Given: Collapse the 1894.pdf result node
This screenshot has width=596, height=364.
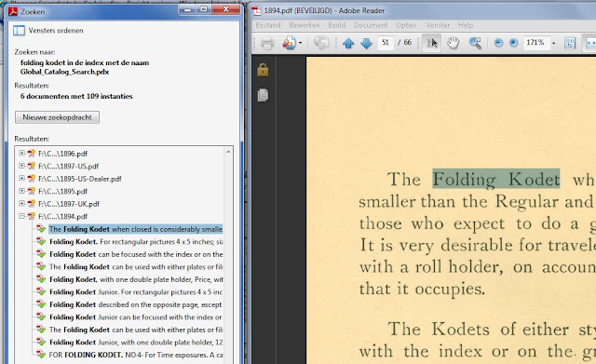Looking at the screenshot, I should 21,216.
